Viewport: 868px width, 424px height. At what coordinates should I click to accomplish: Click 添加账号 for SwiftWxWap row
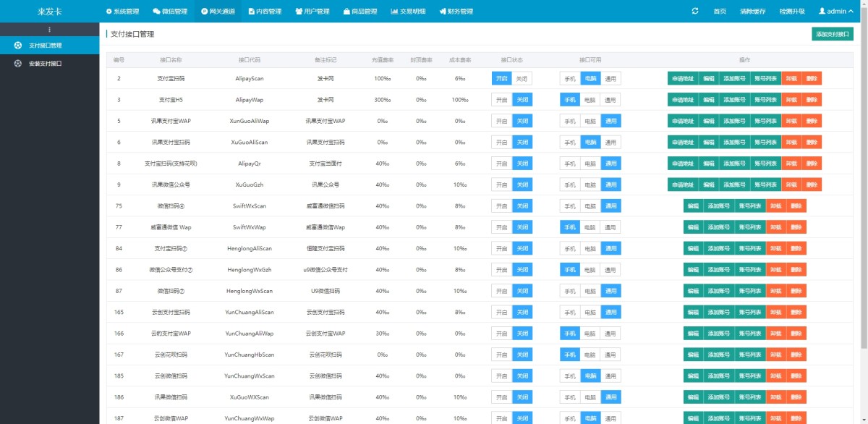[719, 227]
